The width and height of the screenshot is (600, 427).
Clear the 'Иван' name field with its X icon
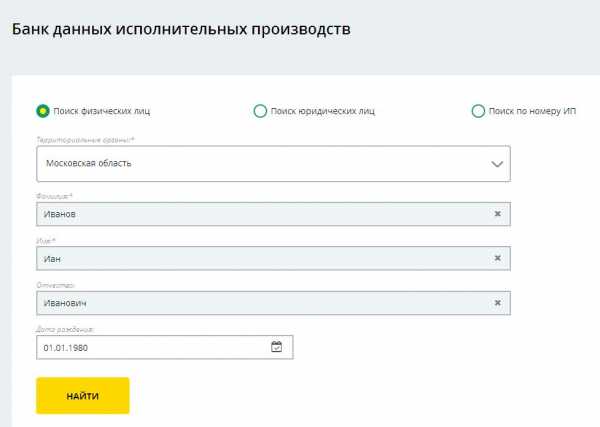497,258
